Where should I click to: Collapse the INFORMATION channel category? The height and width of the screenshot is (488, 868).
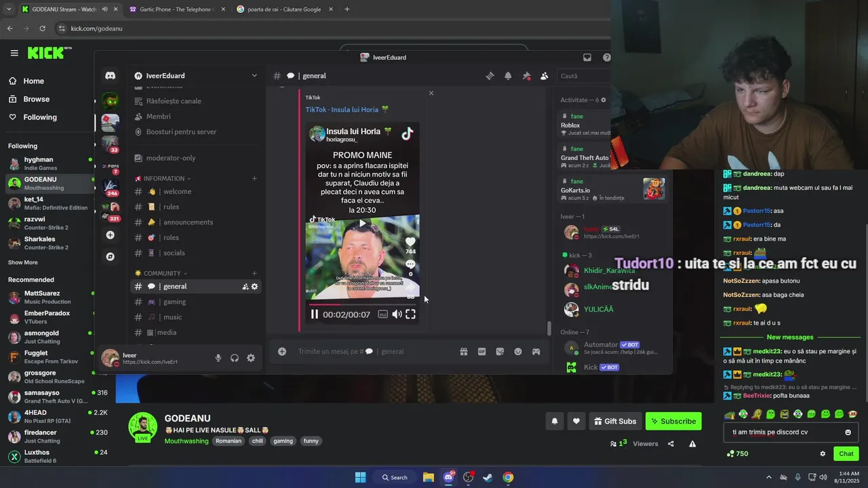click(x=163, y=178)
